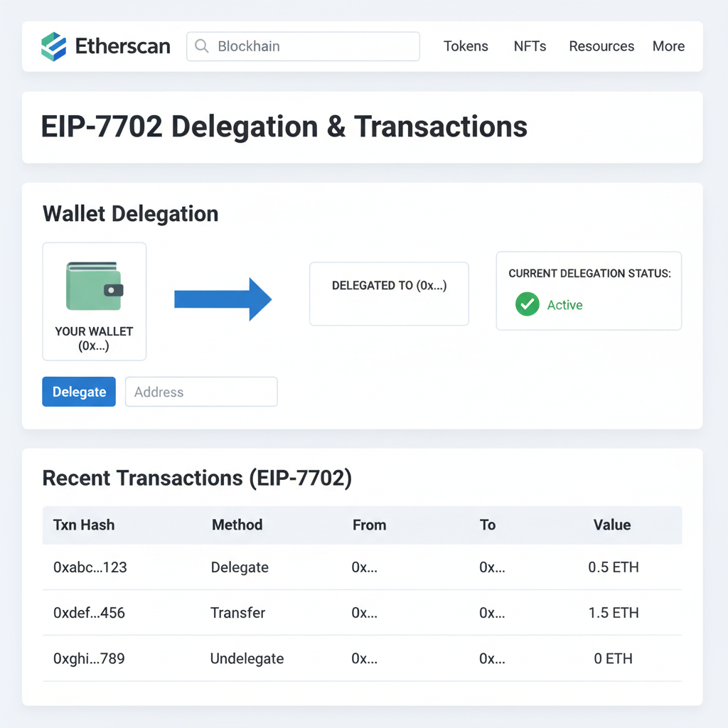Image resolution: width=728 pixels, height=728 pixels.
Task: Click the camera dot on the wallet icon
Action: pos(111,289)
